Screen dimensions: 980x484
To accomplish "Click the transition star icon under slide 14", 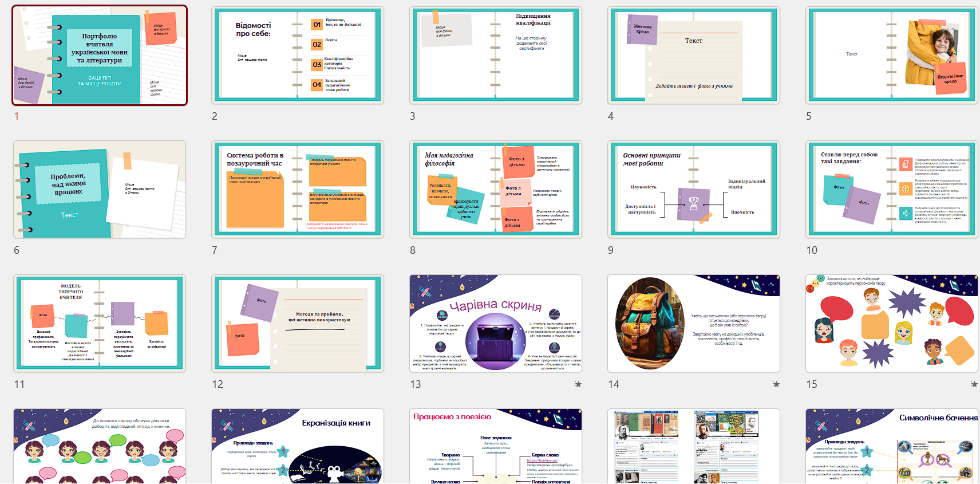I will [776, 384].
